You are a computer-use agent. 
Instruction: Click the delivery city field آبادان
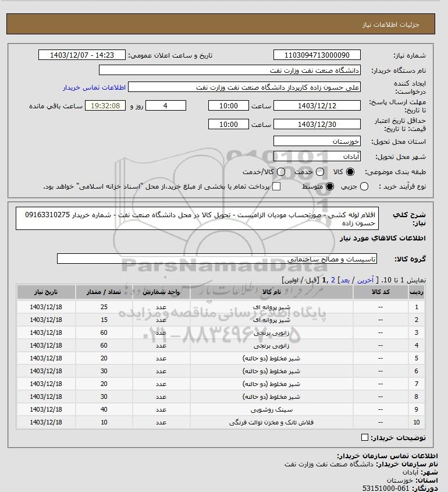click(x=317, y=156)
